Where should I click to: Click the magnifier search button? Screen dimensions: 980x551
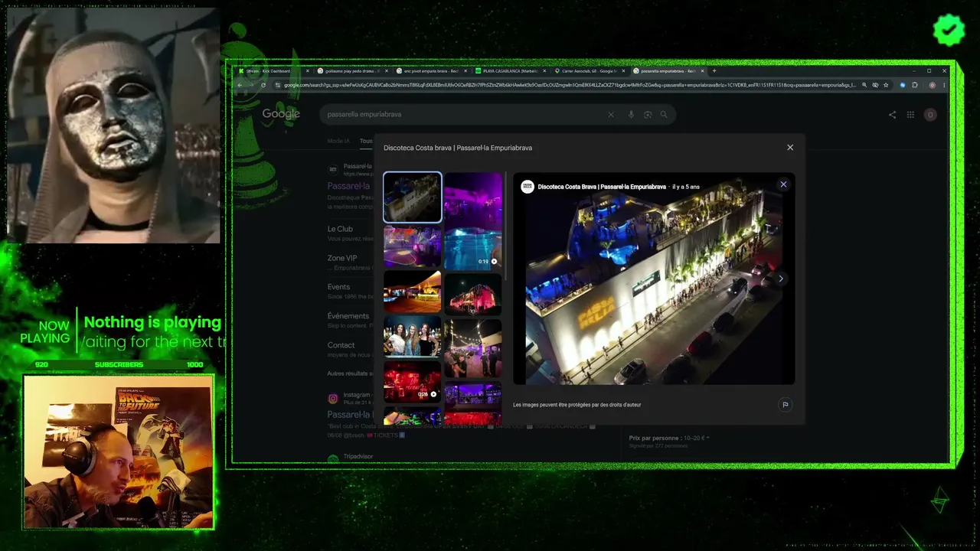pyautogui.click(x=664, y=115)
